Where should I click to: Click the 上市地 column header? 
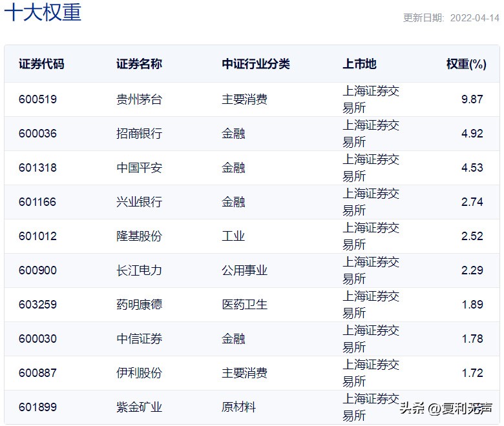coord(359,64)
